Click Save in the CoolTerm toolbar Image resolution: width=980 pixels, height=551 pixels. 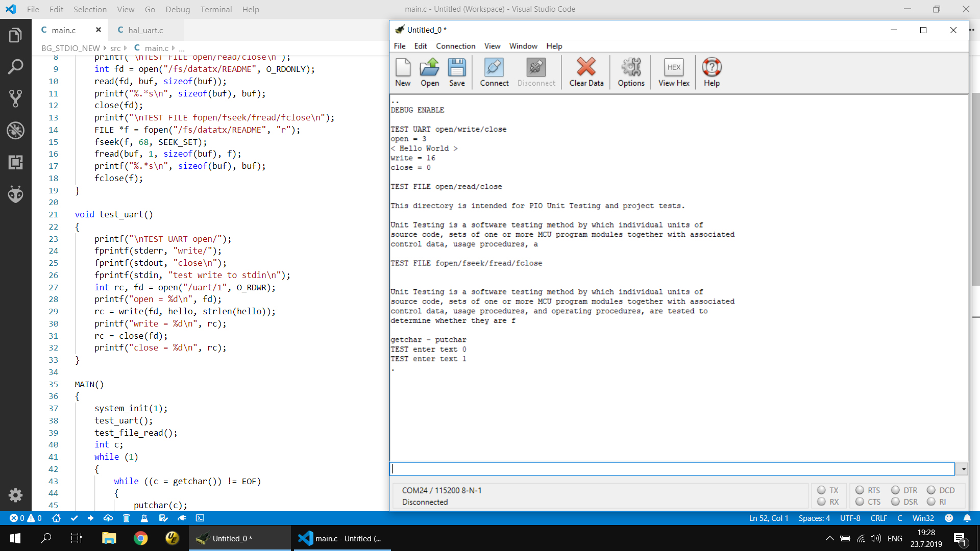pyautogui.click(x=457, y=72)
